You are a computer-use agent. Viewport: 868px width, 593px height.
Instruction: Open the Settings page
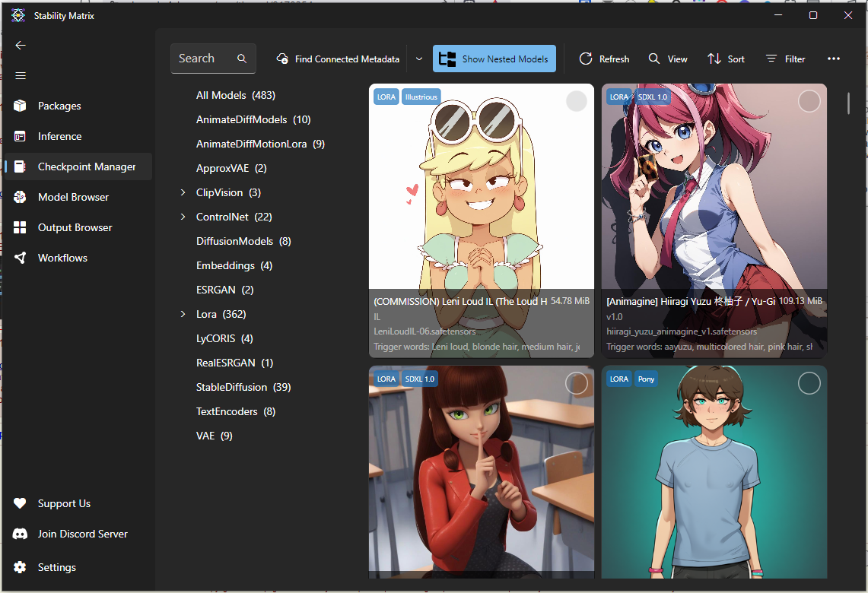pyautogui.click(x=78, y=567)
